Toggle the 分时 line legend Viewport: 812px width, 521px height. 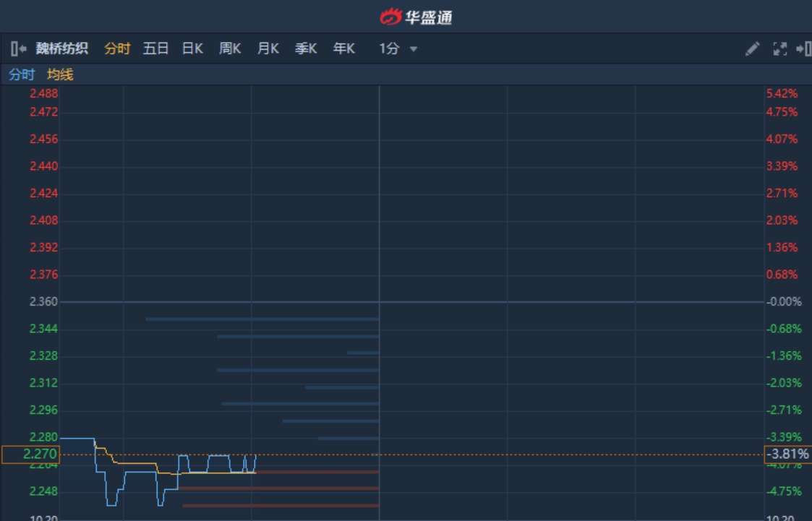[x=22, y=74]
